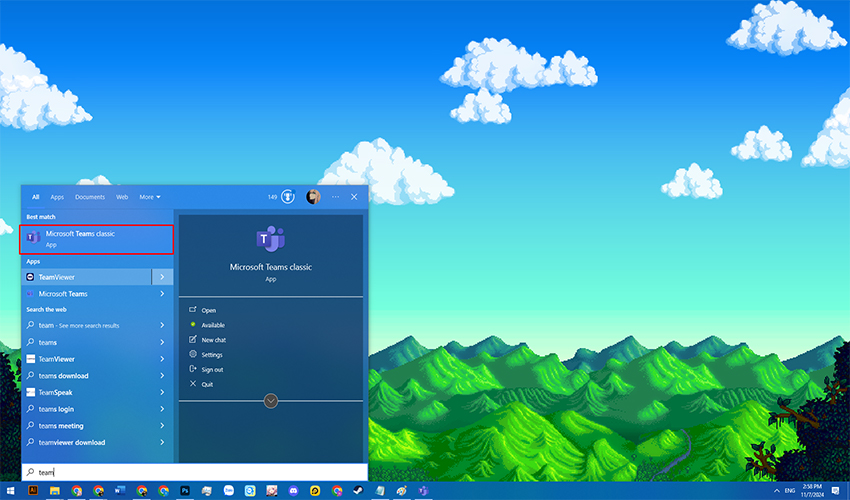The height and width of the screenshot is (500, 850).
Task: Open Microsoft Teams classic best match result
Action: point(97,238)
